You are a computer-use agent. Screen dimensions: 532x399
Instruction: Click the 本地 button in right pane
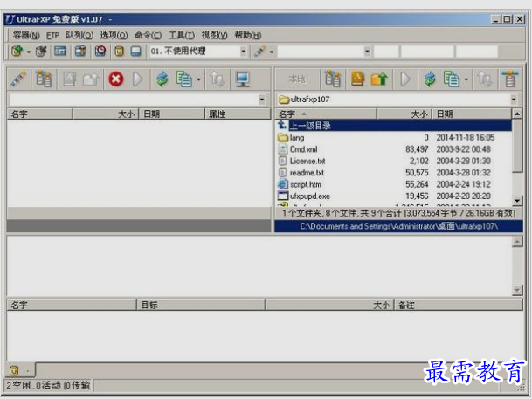297,79
